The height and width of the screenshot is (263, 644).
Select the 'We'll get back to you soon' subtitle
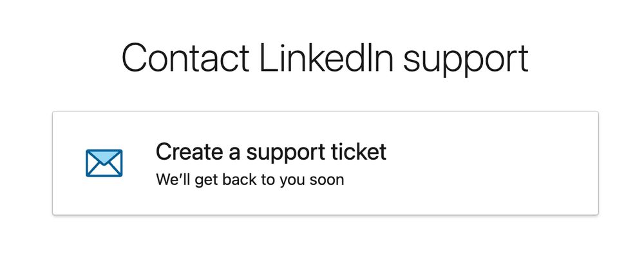pyautogui.click(x=250, y=180)
